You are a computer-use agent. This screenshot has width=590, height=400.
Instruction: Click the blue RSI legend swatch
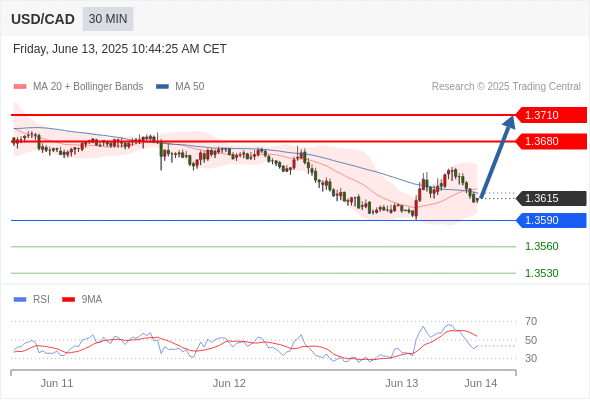[x=20, y=300]
